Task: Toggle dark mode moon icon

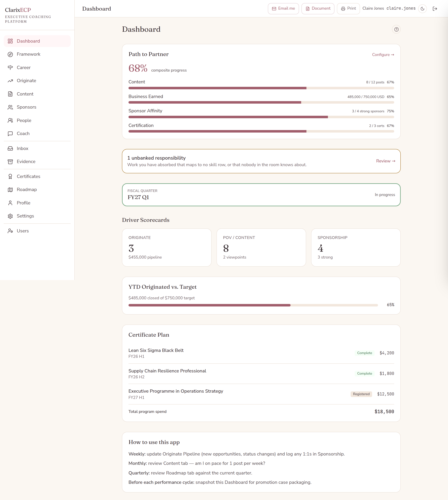Action: pos(422,9)
